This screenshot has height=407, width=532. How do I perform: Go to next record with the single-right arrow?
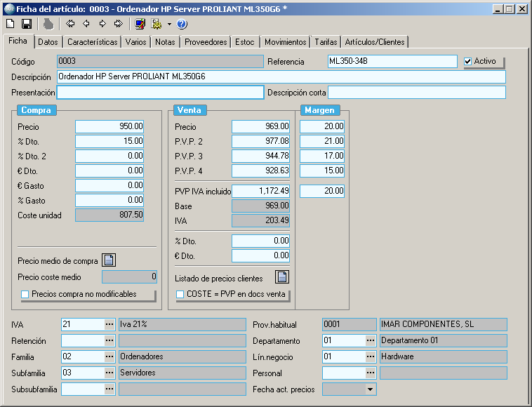(102, 23)
